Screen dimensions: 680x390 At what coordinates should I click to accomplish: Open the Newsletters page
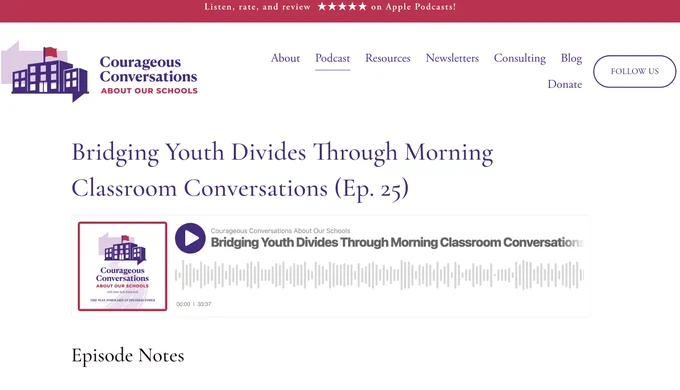pyautogui.click(x=452, y=58)
